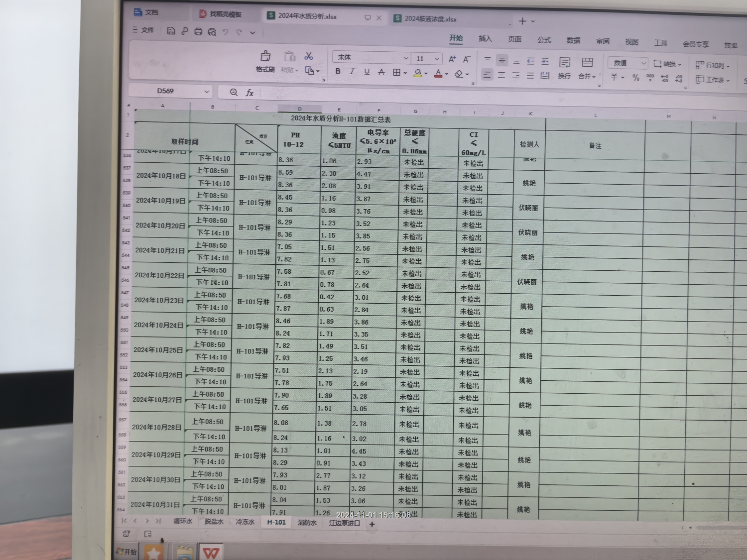Screen dimensions: 747x560
Task: Click the WPS icon in Windows taskbar
Action: pyautogui.click(x=211, y=553)
